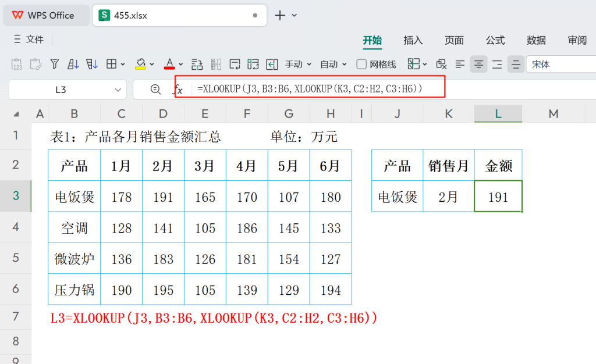Image resolution: width=596 pixels, height=364 pixels.
Task: Select the 455.xlsx document tab
Action: pos(179,15)
